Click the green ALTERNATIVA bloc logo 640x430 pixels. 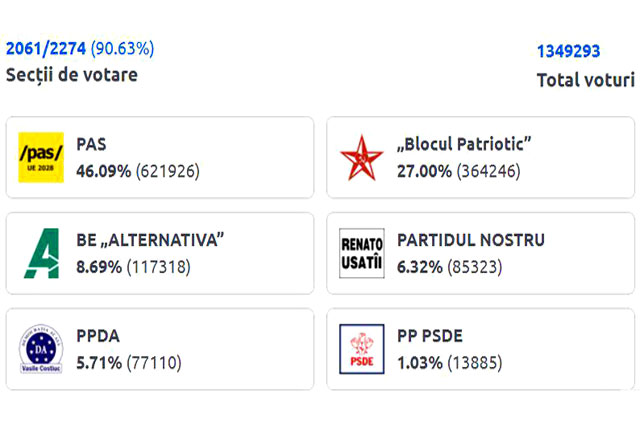[x=41, y=253]
